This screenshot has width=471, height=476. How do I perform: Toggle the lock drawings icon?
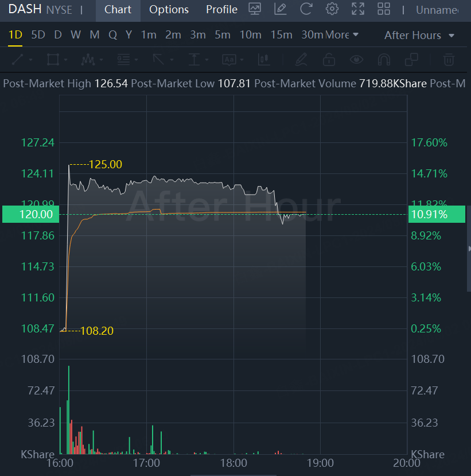click(x=329, y=60)
